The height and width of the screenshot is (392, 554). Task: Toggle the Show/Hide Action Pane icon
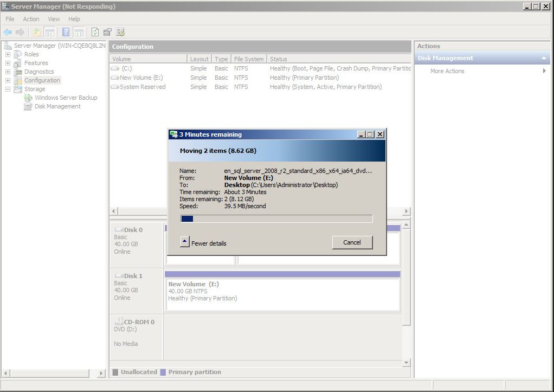pos(79,33)
